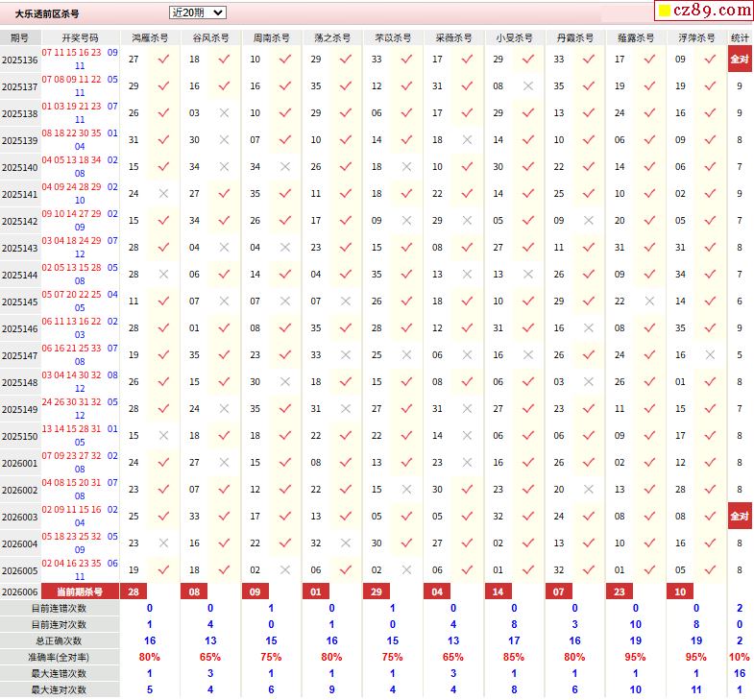Select the 浮萍杀号 column header

coord(695,37)
